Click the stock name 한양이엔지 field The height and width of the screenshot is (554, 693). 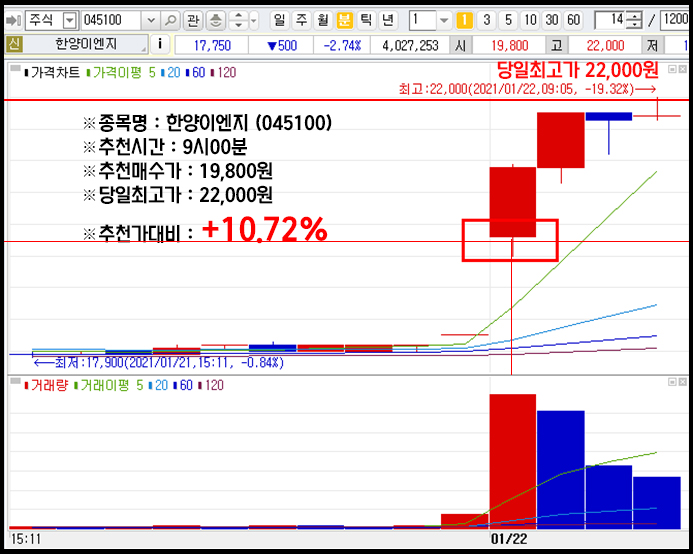pyautogui.click(x=86, y=44)
